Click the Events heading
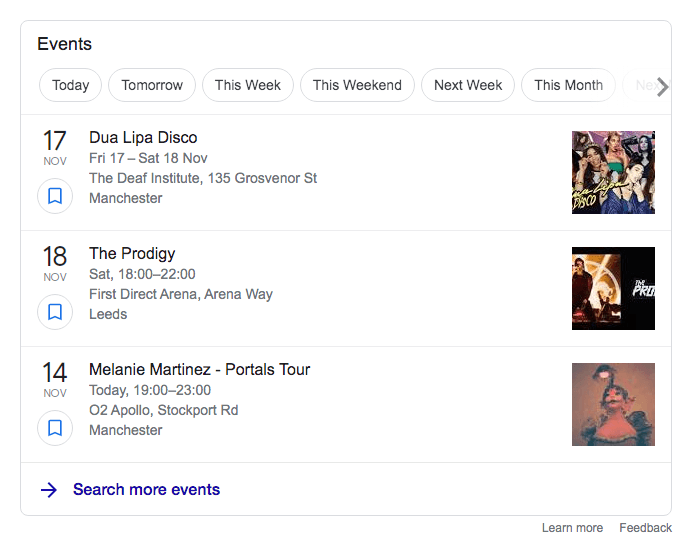Screen dimensions: 694x549 65,44
